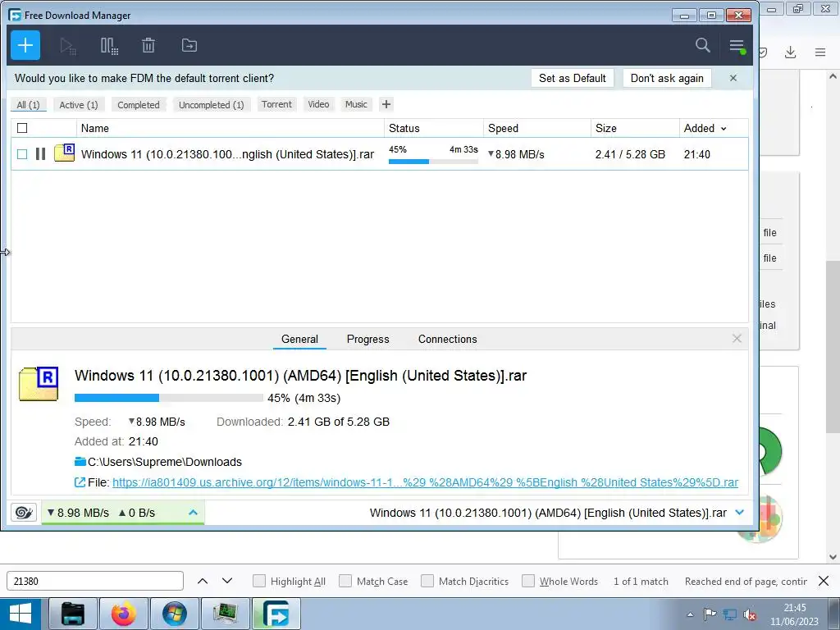
Task: Tick the select-all checkbox in header
Action: pyautogui.click(x=22, y=128)
